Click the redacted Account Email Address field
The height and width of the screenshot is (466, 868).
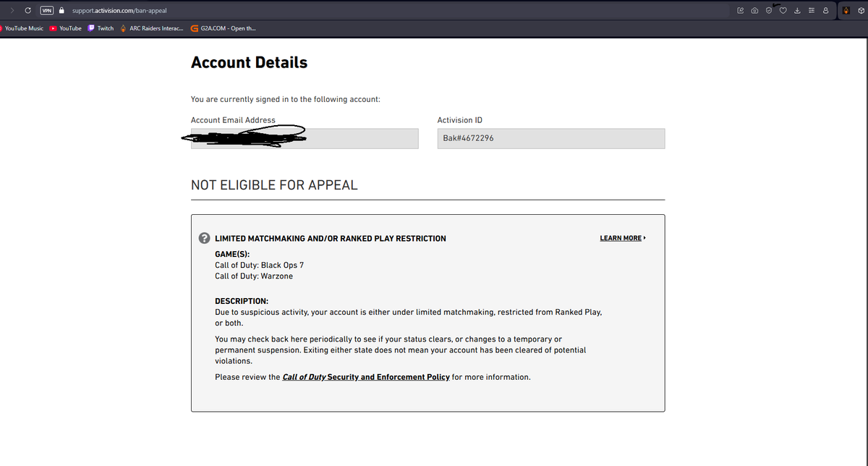[305, 138]
